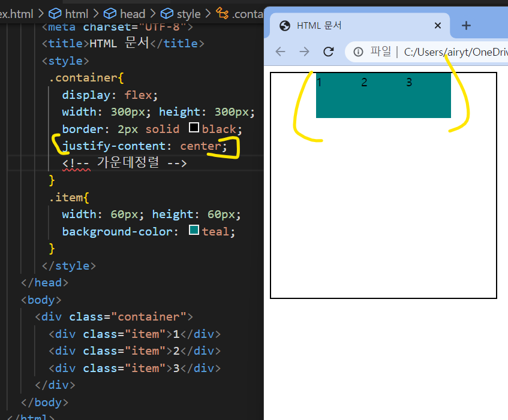Select the HTML 문서 browser tab
508x420 pixels.
click(359, 26)
